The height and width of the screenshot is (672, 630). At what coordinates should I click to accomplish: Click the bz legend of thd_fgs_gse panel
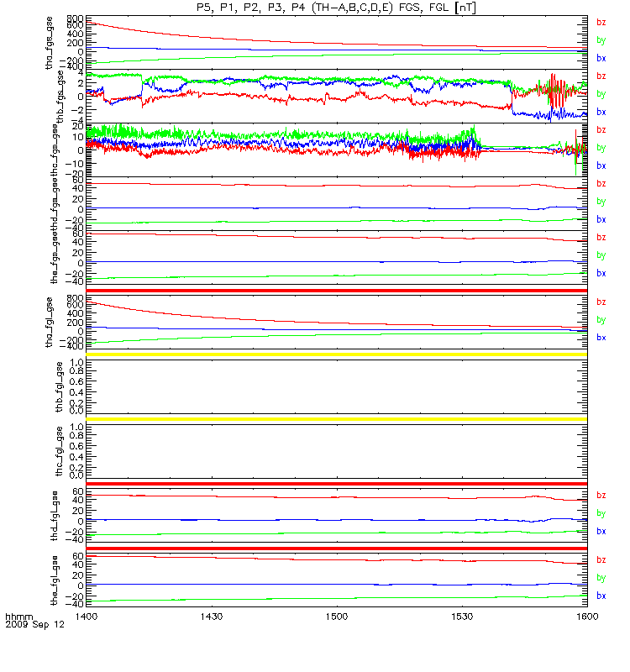point(601,184)
